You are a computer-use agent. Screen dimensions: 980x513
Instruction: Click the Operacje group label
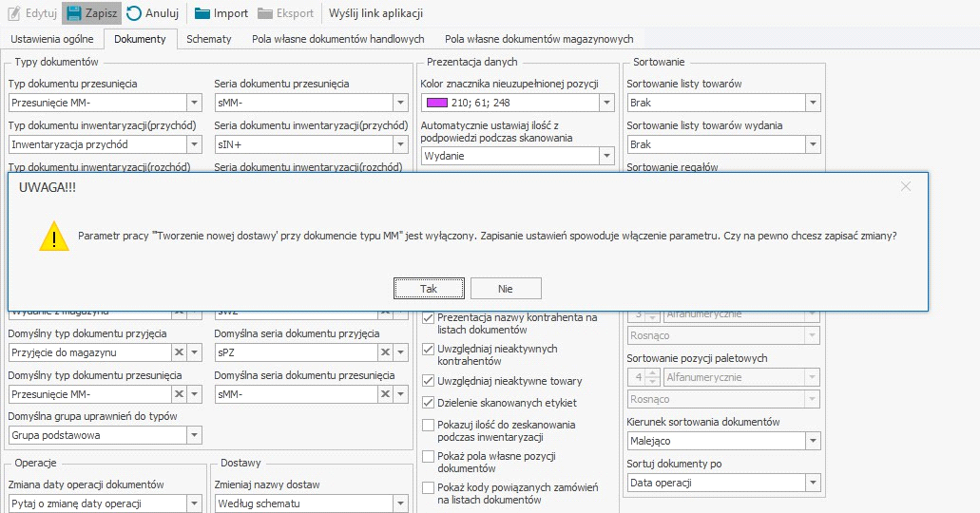[35, 463]
